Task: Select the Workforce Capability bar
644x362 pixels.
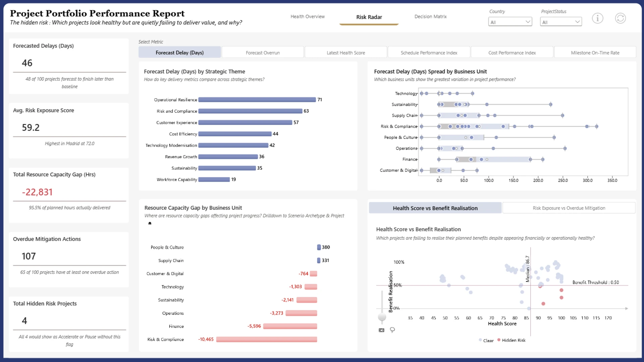Action: coord(214,179)
